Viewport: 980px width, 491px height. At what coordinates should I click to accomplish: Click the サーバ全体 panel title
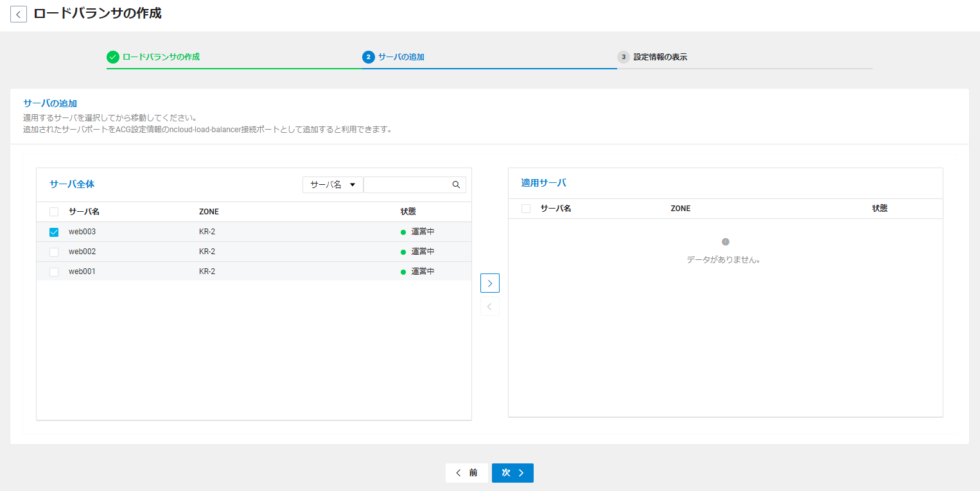[72, 184]
